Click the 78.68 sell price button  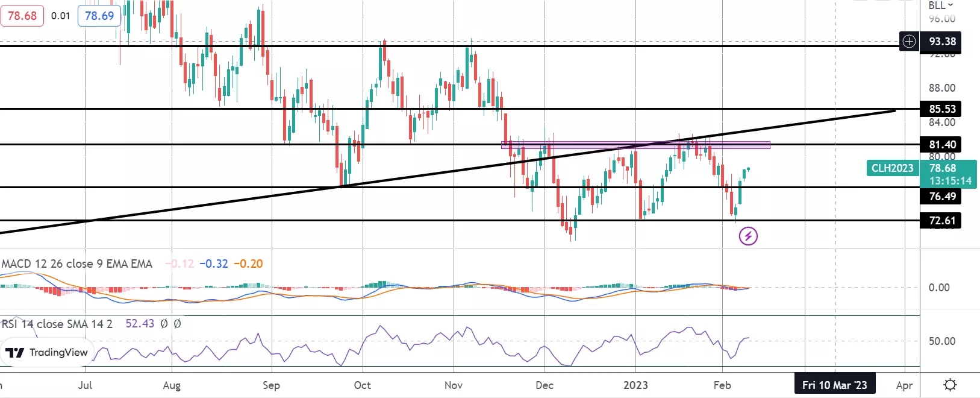click(x=22, y=16)
